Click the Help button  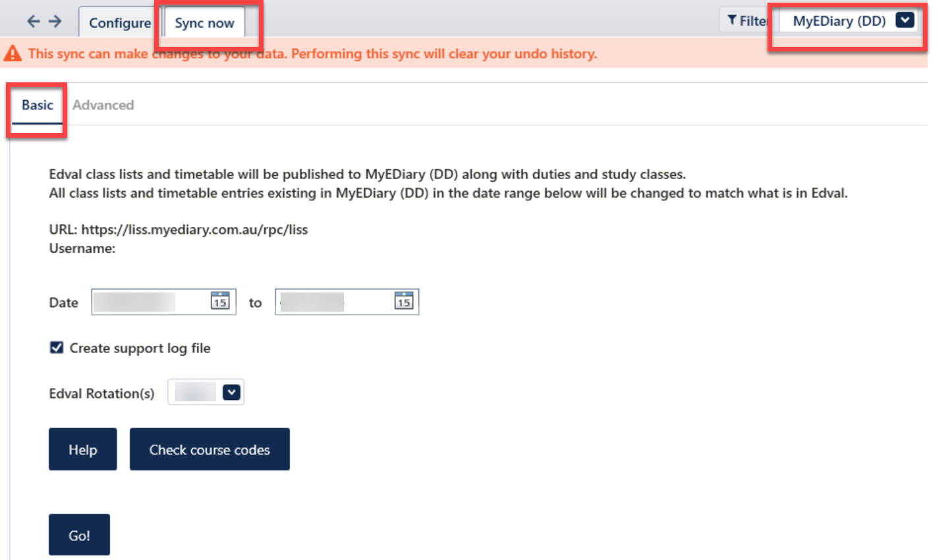click(x=83, y=449)
